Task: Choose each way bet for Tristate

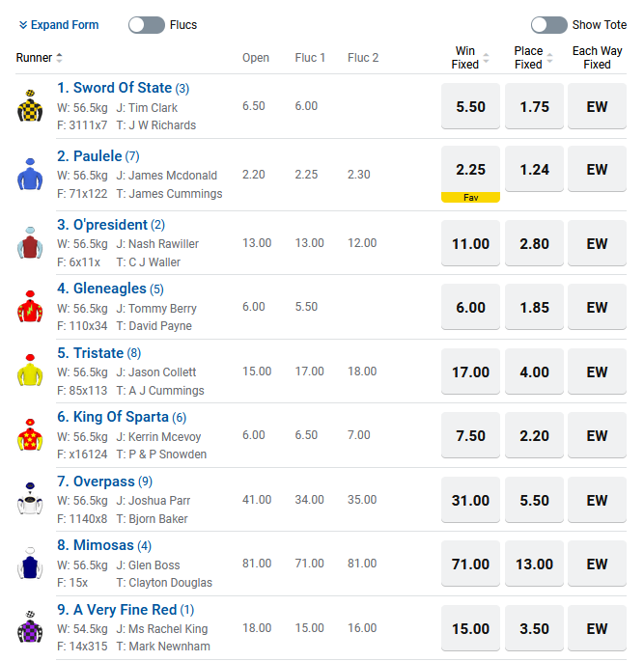Action: 597,372
